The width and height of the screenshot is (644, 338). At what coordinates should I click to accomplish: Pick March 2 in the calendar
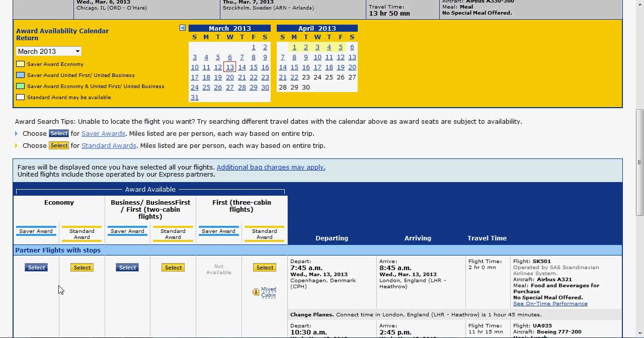(265, 47)
